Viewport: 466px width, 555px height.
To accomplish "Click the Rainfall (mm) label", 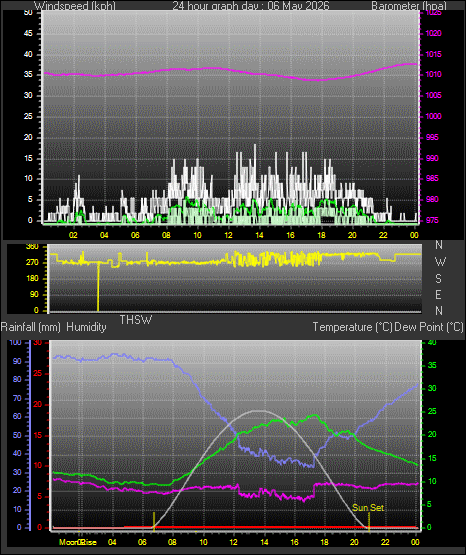I will coord(30,327).
